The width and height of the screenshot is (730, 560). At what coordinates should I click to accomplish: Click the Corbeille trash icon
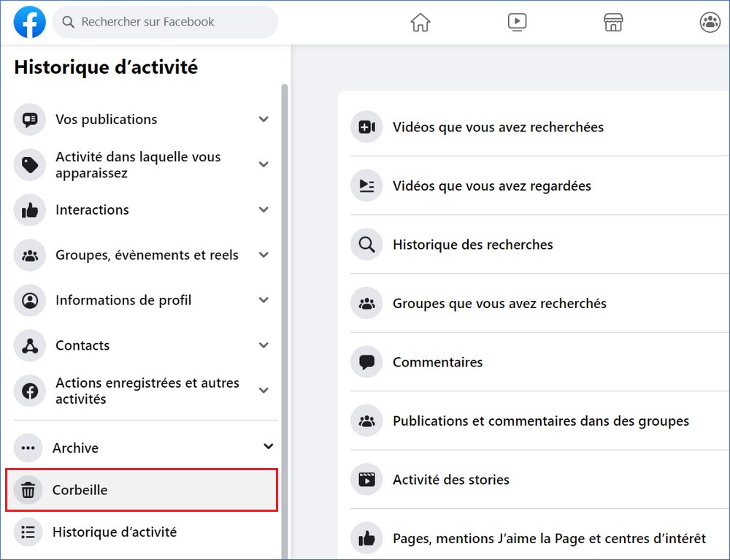pos(28,491)
